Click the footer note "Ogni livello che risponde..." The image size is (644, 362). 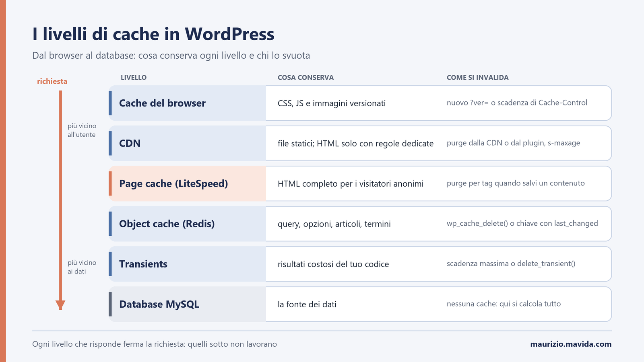click(155, 344)
